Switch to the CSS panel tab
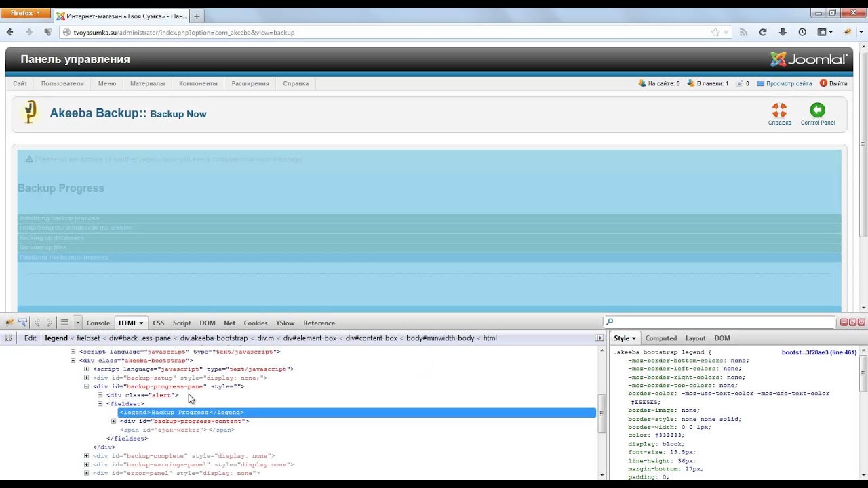 (159, 323)
